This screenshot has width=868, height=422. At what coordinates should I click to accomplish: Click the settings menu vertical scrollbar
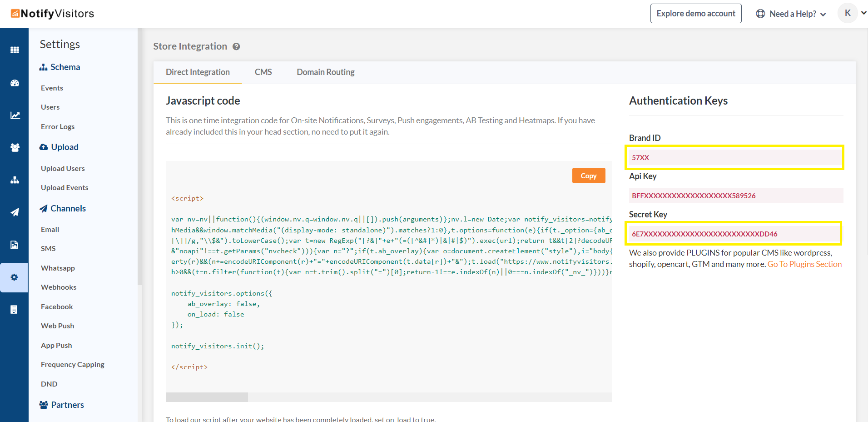coord(140,156)
